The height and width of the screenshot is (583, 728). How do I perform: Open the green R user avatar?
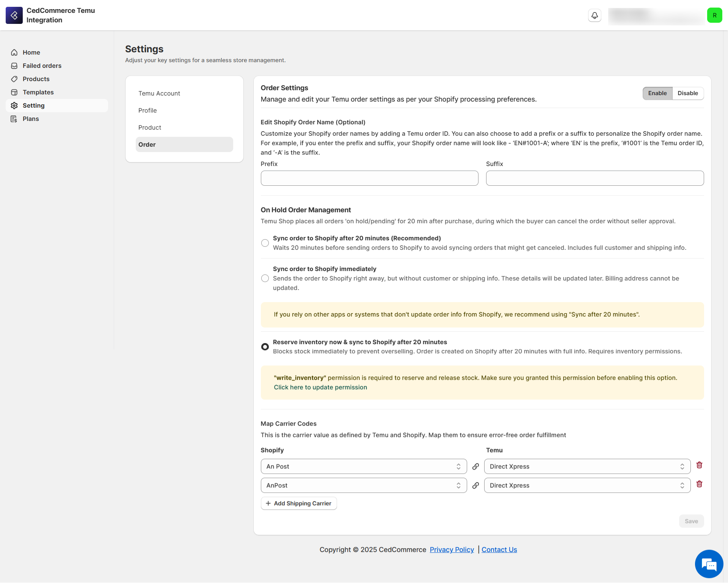[714, 16]
